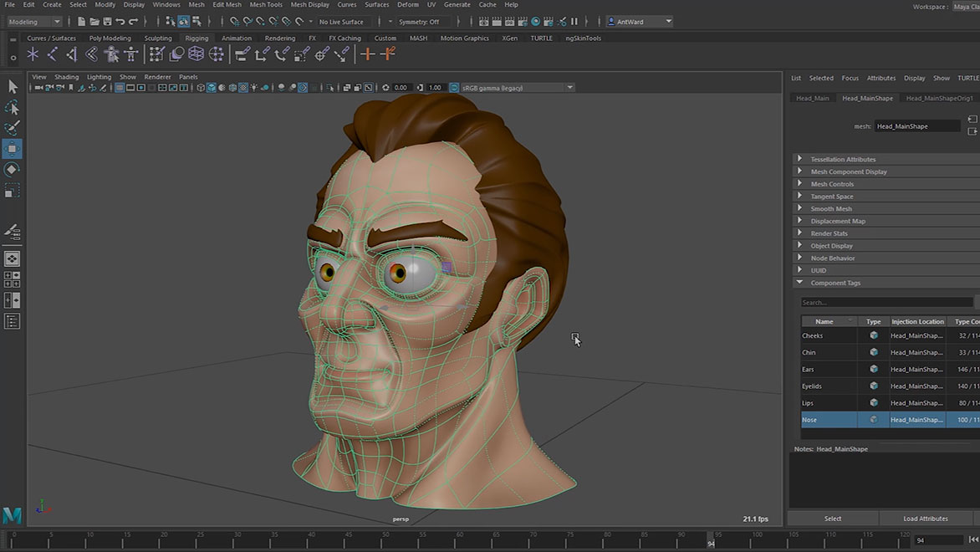Switch to the Sculpting shelf tab

(158, 38)
